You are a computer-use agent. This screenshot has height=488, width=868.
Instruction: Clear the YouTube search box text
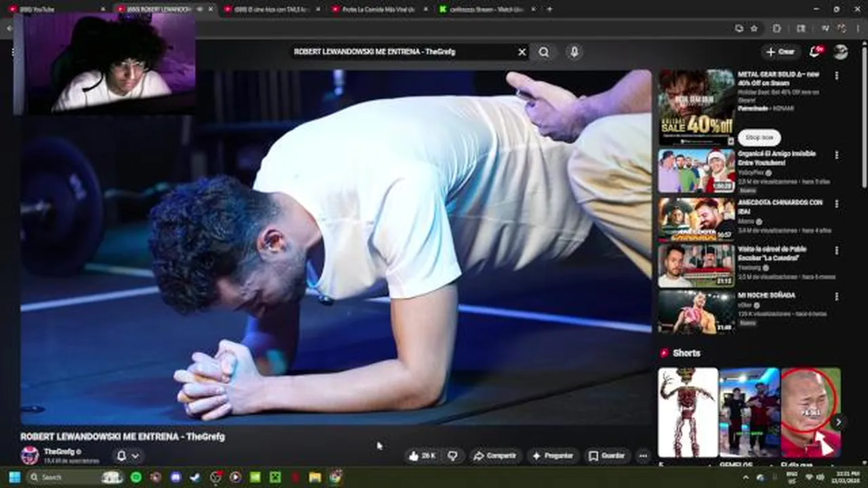[522, 52]
